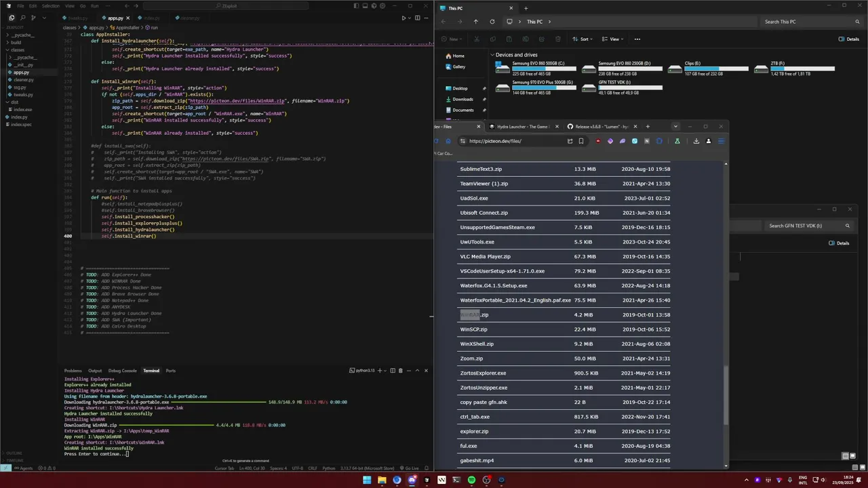Viewport: 868px width, 488px height.
Task: Open the run options dropdown arrow
Action: coord(410,18)
